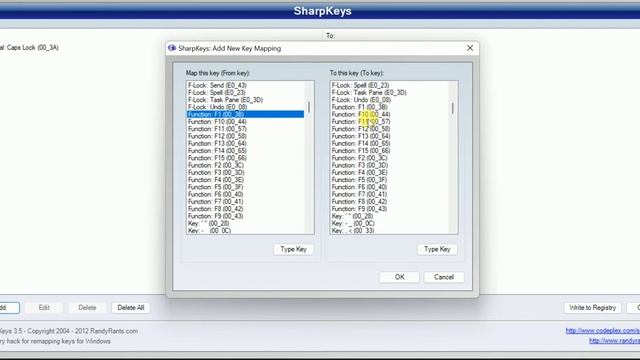Click the Edit button in the main window
640x360 pixels.
(x=44, y=308)
